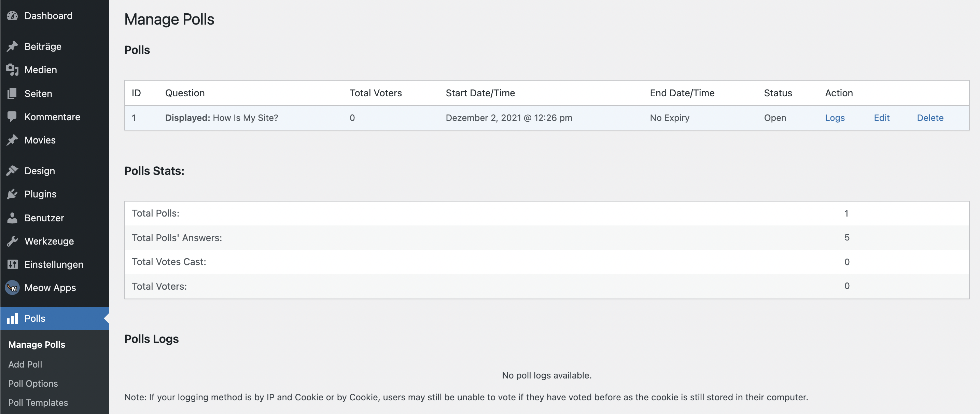Edit the How Is My Site poll
This screenshot has width=980, height=414.
(881, 118)
